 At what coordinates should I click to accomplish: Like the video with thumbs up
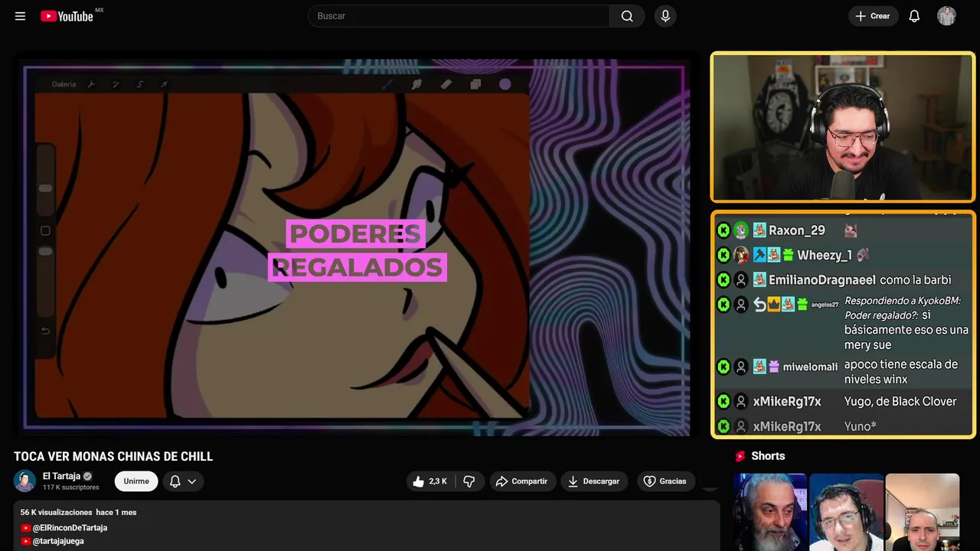pyautogui.click(x=430, y=481)
